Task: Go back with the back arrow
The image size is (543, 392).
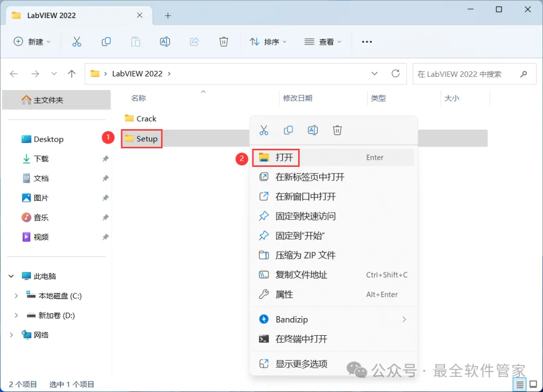Action: [x=14, y=74]
